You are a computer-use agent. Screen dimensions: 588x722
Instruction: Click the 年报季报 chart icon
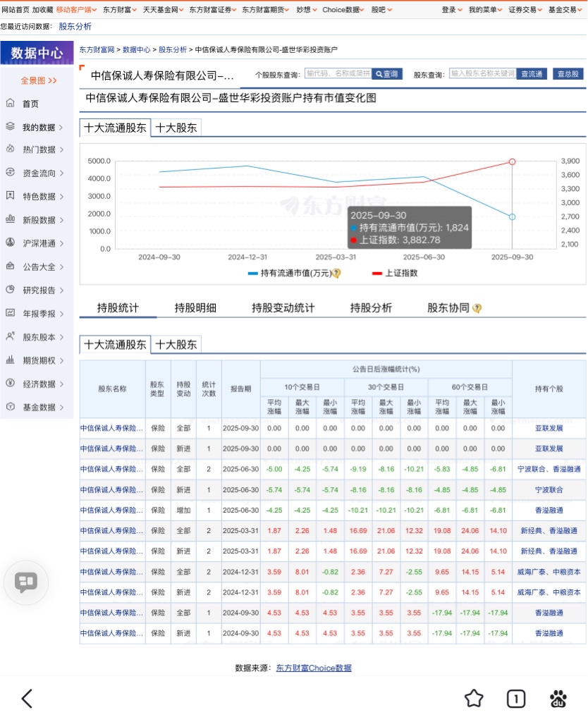click(10, 312)
